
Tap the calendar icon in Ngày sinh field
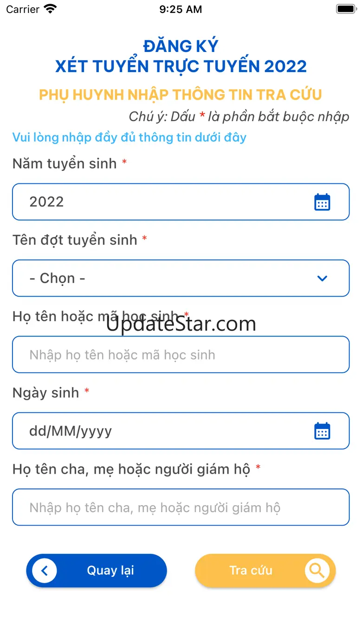(322, 431)
